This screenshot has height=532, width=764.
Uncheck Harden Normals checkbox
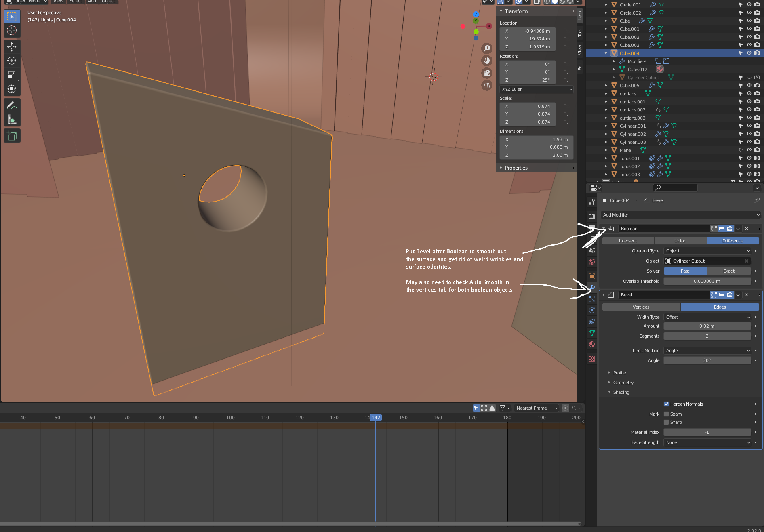coord(666,404)
